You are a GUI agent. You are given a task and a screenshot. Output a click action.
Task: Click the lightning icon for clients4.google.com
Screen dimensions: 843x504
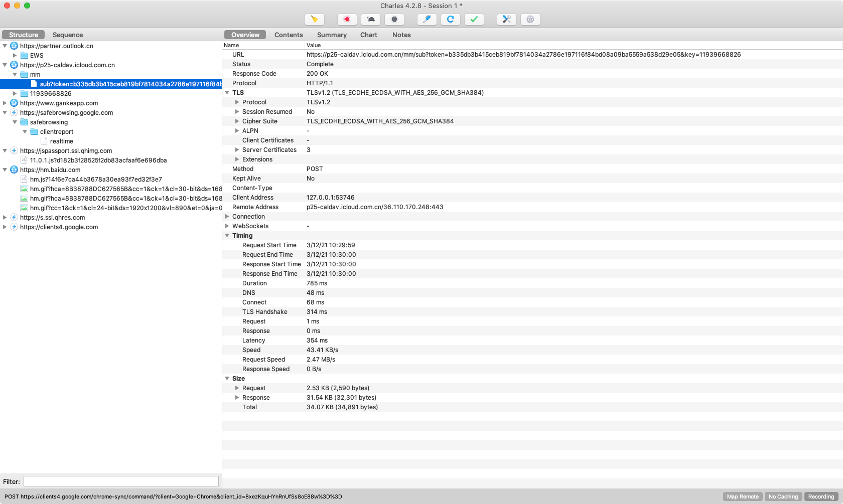pos(14,227)
